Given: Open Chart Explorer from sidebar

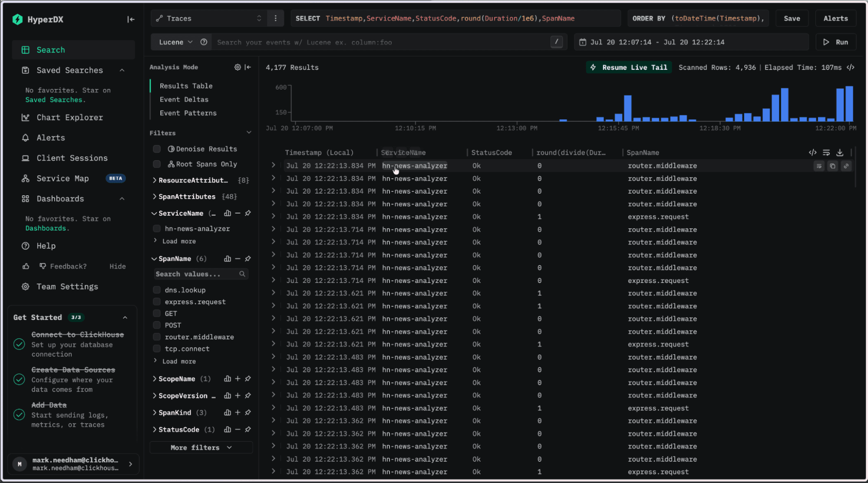Looking at the screenshot, I should [x=69, y=117].
